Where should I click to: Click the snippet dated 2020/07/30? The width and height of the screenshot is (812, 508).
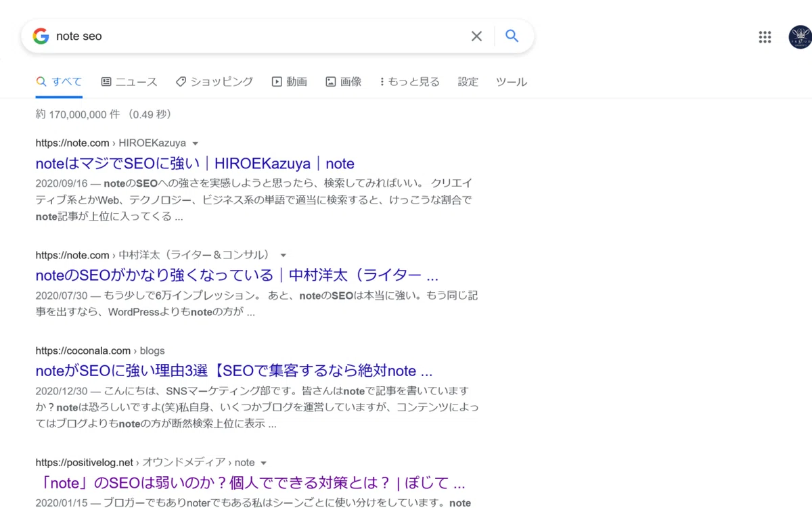click(x=257, y=304)
